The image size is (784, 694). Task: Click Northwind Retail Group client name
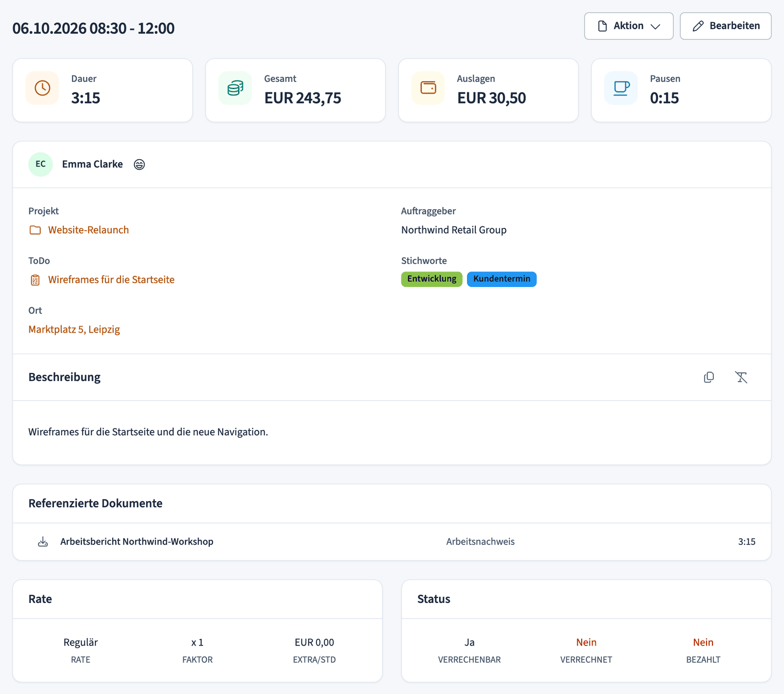pos(454,230)
